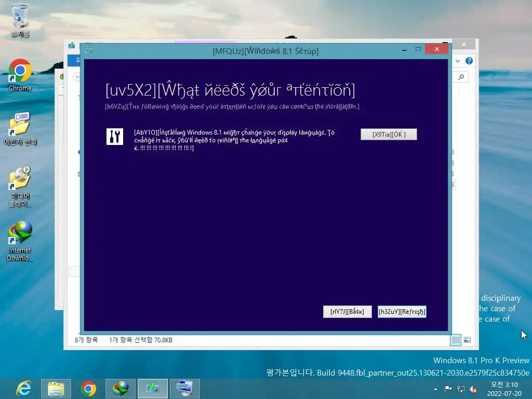This screenshot has height=399, width=532.
Task: Show hidden tray icons arrow
Action: click(x=436, y=389)
